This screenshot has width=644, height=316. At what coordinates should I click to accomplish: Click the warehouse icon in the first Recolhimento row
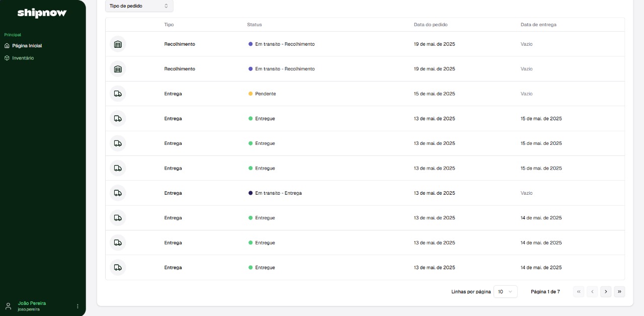click(x=118, y=44)
